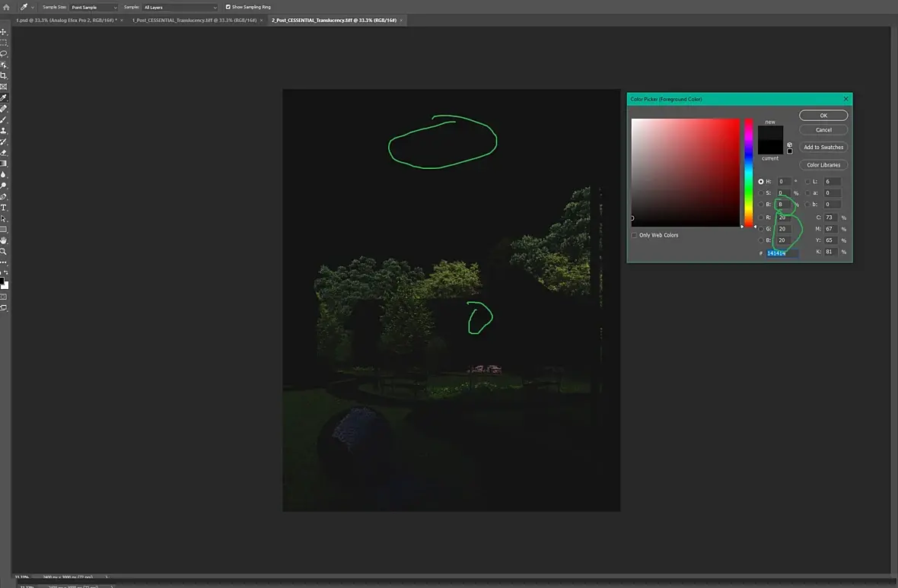Open the Sample Size dropdown
The height and width of the screenshot is (588, 898).
[94, 7]
